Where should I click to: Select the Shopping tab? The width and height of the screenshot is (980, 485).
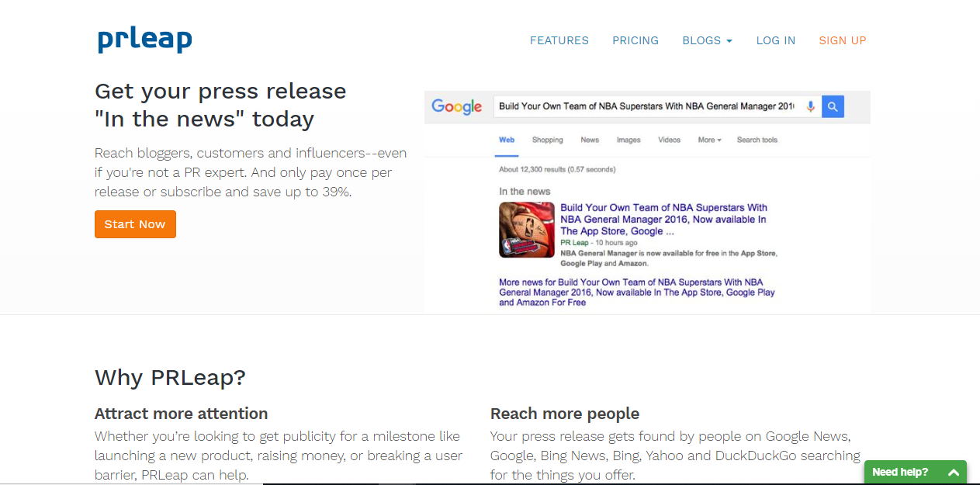[x=547, y=140]
